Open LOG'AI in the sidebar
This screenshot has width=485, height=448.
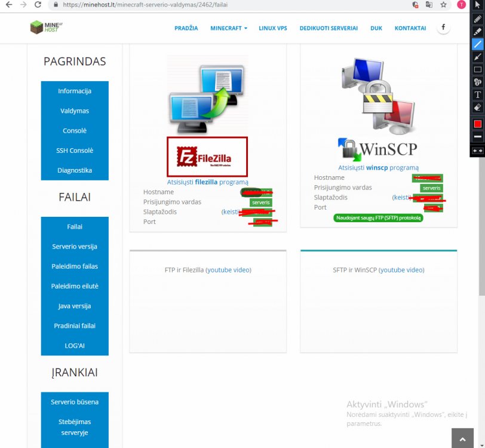point(75,345)
